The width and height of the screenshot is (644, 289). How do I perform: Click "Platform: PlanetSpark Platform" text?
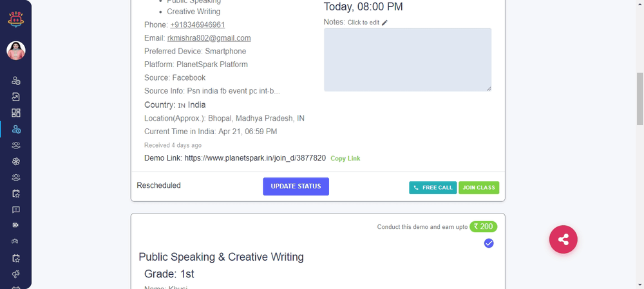point(196,65)
